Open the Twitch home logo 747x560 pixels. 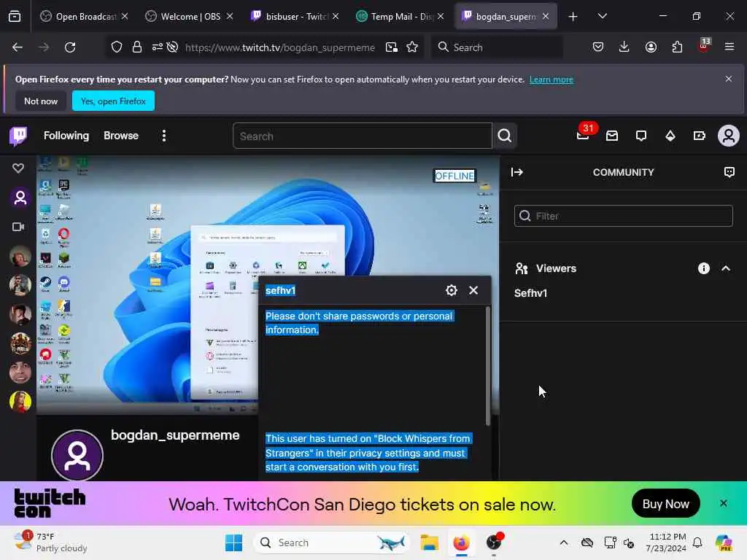coord(18,136)
